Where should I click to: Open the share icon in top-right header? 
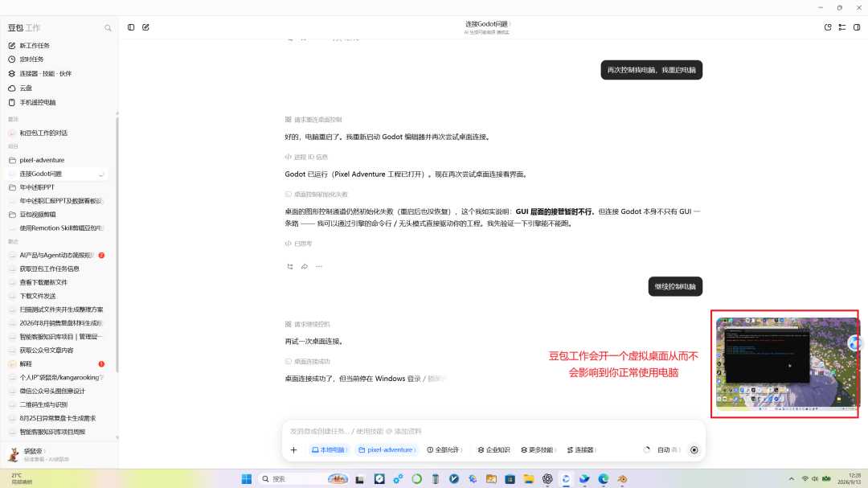[828, 27]
